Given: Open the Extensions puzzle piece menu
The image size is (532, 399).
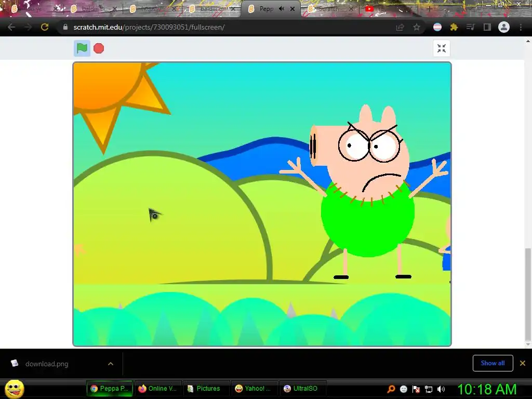Looking at the screenshot, I should 454,27.
